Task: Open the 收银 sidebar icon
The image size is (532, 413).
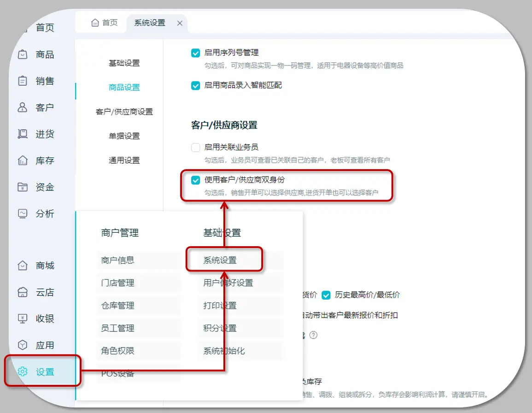Action: (23, 319)
